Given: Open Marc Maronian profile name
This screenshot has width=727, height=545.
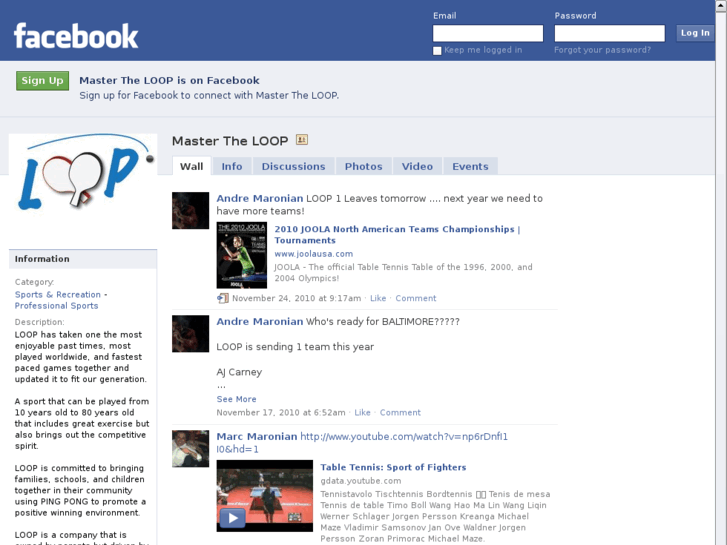Looking at the screenshot, I should click(257, 436).
